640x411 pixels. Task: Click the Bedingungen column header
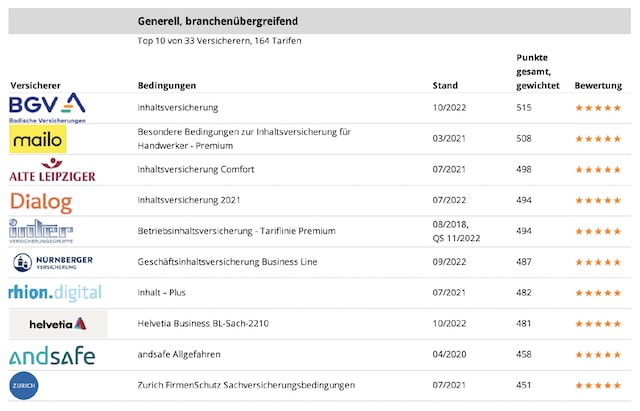click(167, 85)
